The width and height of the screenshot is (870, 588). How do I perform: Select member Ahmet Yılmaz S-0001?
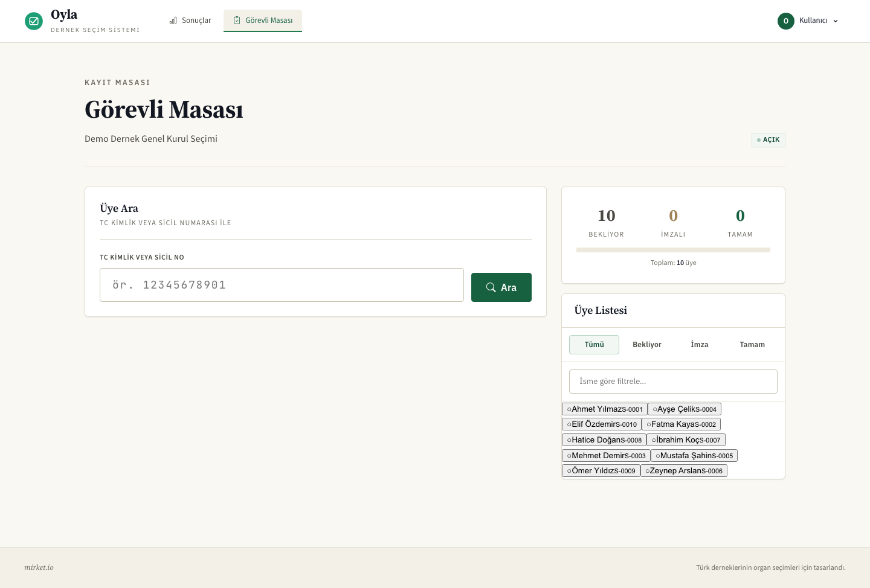(605, 409)
